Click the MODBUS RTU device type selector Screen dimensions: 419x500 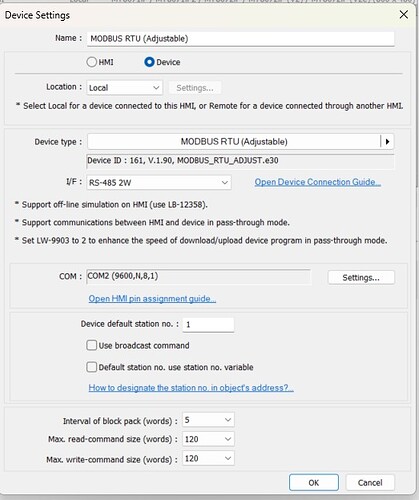click(234, 142)
